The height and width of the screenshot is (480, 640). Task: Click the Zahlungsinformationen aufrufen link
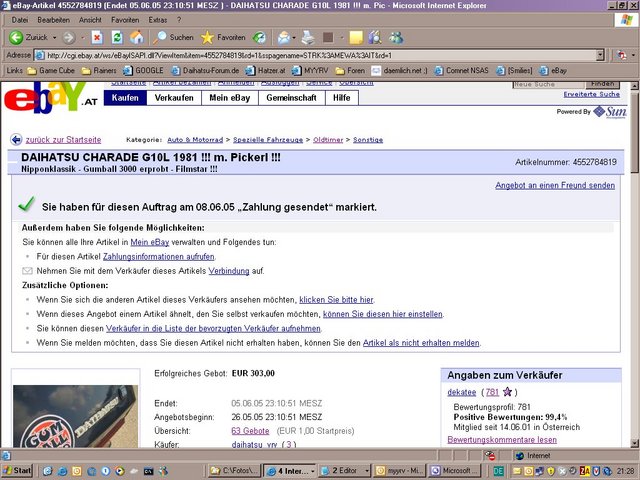(173, 256)
